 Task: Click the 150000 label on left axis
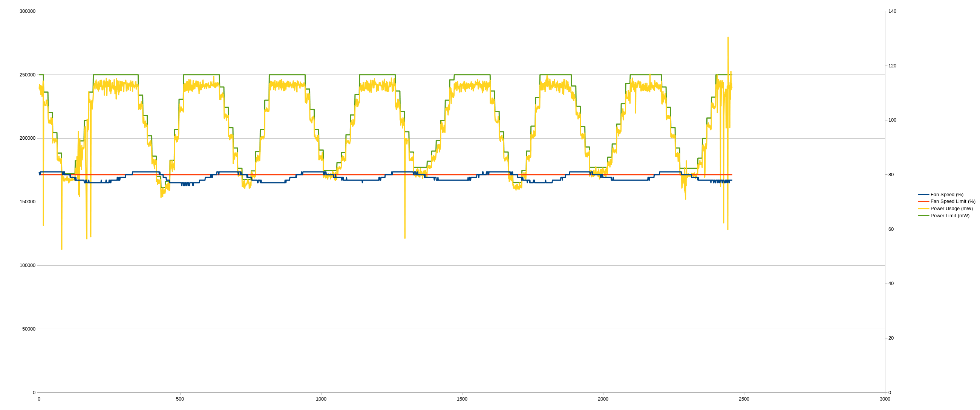pyautogui.click(x=28, y=202)
